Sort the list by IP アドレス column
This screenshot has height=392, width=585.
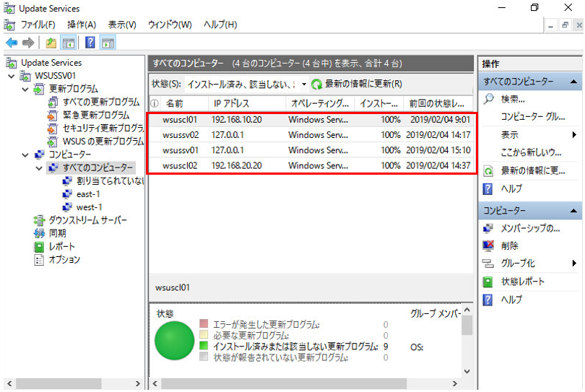(x=230, y=103)
